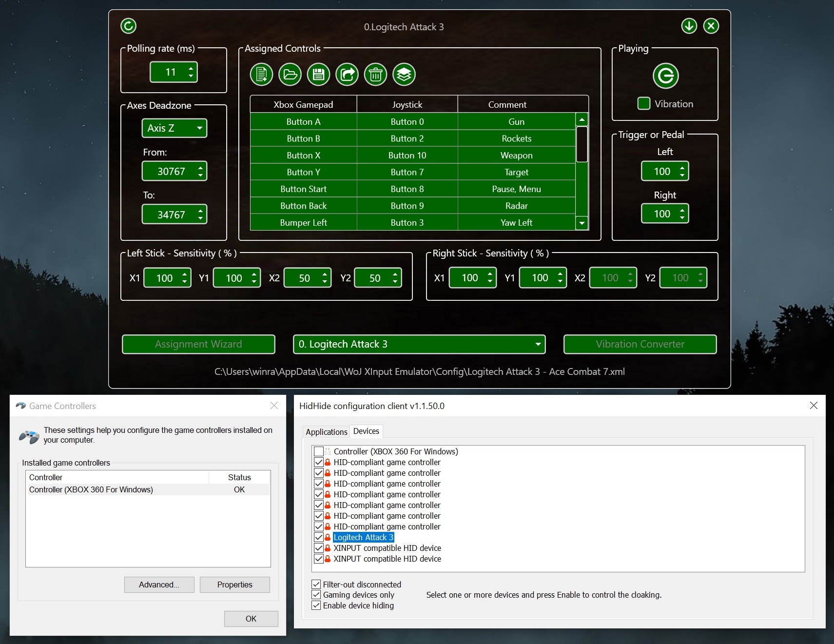The image size is (834, 644).
Task: Open a configuration file with folder icon
Action: 290,75
